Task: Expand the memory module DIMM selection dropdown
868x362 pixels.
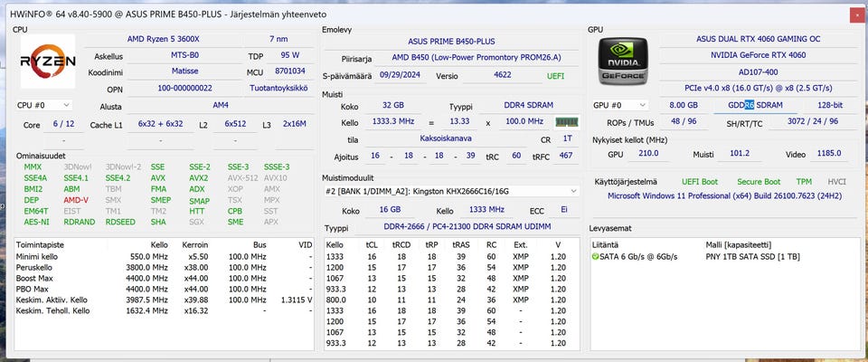Action: coord(572,191)
